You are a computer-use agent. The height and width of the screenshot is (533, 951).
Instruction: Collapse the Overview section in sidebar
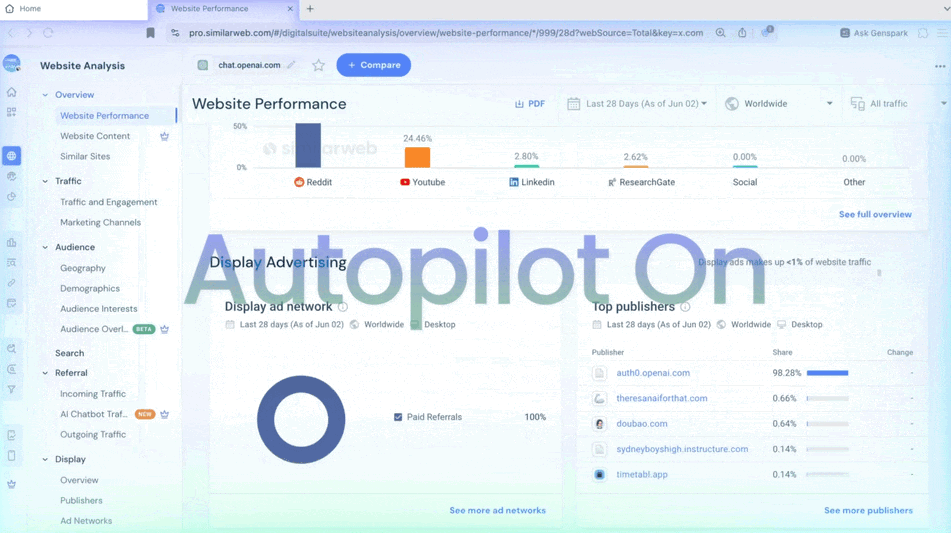[45, 95]
